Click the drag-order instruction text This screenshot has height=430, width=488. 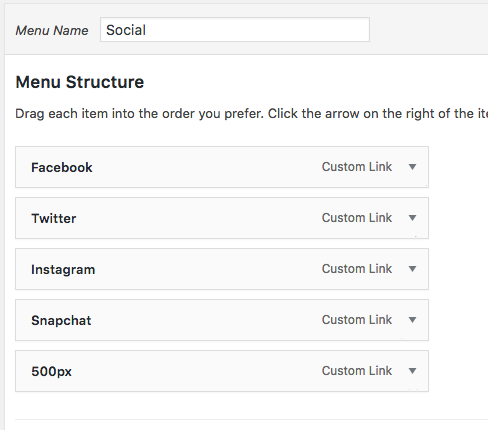[251, 114]
